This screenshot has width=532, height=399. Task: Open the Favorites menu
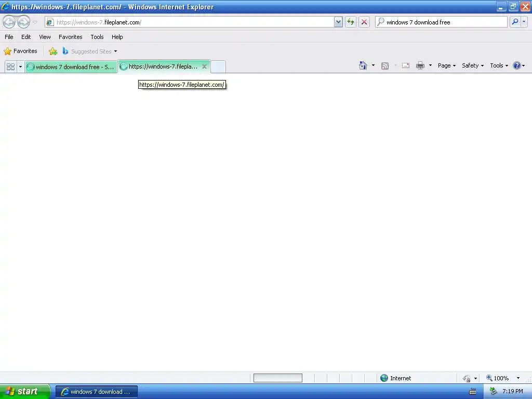point(70,37)
